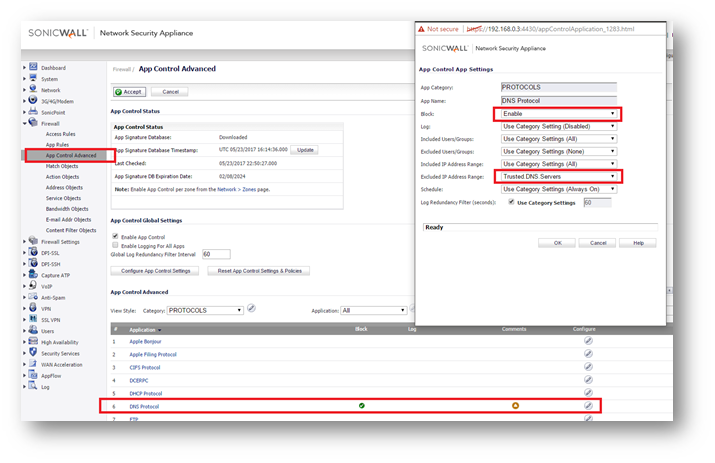This screenshot has width=715, height=463.
Task: Open Content Filter Objects menu item
Action: point(71,230)
